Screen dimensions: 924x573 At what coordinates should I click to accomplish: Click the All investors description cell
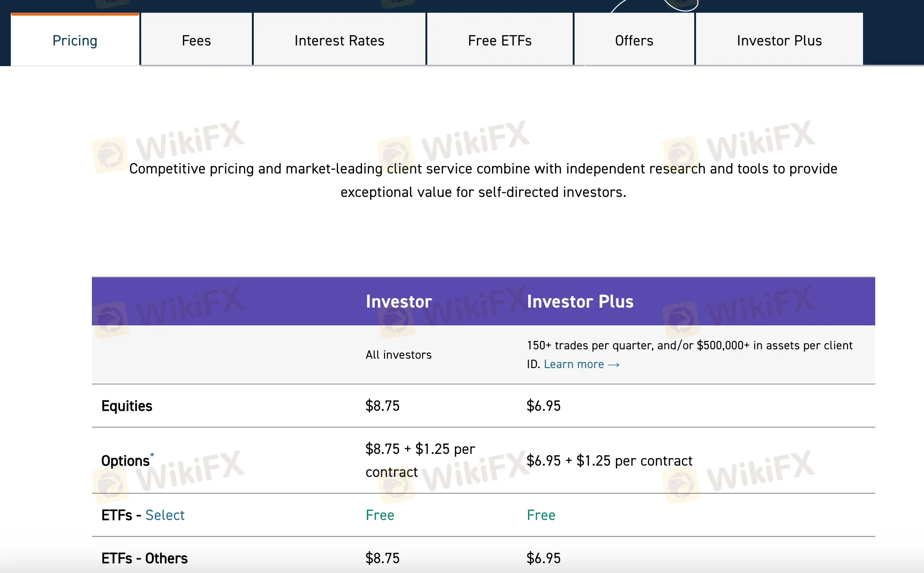coord(399,355)
